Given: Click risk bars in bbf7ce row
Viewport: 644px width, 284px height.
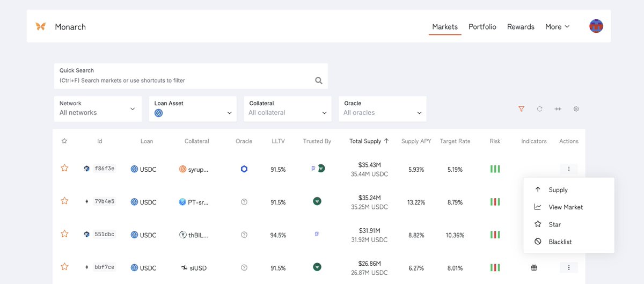Looking at the screenshot, I should [495, 267].
